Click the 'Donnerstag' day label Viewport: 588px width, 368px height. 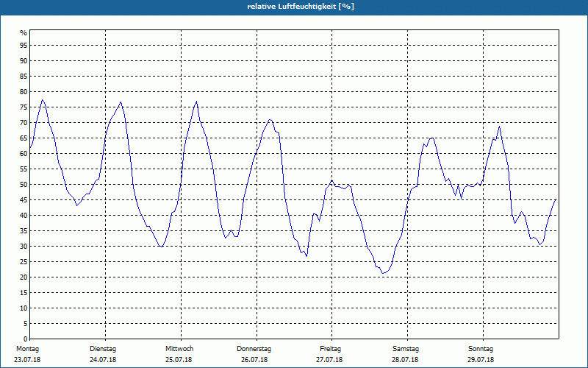point(254,349)
